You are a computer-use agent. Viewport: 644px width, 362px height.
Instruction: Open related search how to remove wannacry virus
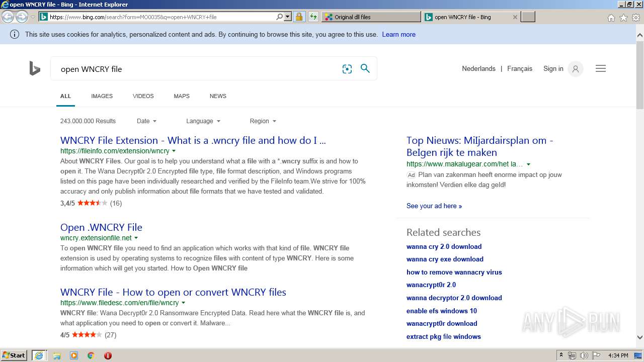pyautogui.click(x=454, y=272)
